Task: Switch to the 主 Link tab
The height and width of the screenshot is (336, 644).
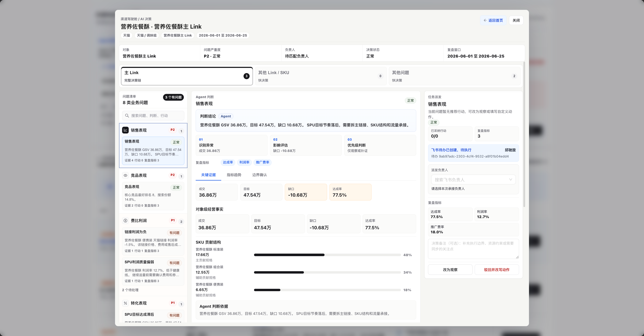Action: (187, 76)
